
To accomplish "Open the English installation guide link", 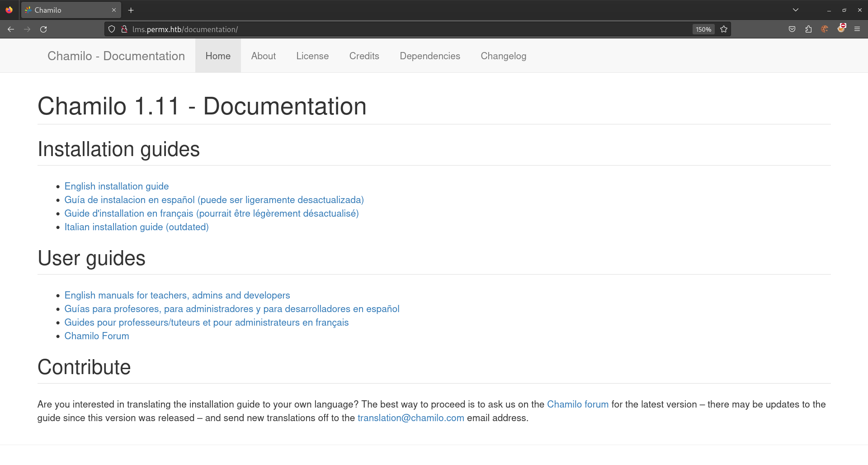I will tap(117, 186).
